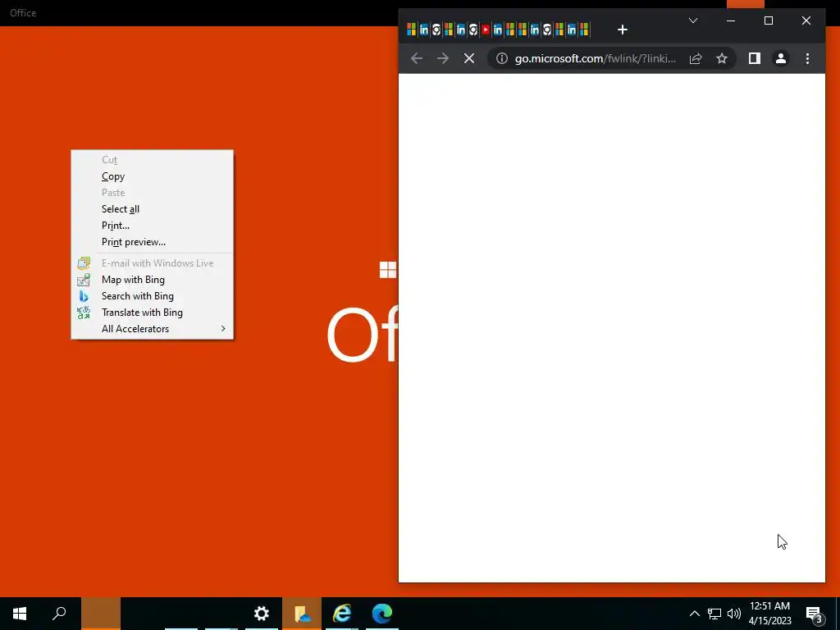This screenshot has width=840, height=630.
Task: Select Map with Bing
Action: [x=152, y=280]
